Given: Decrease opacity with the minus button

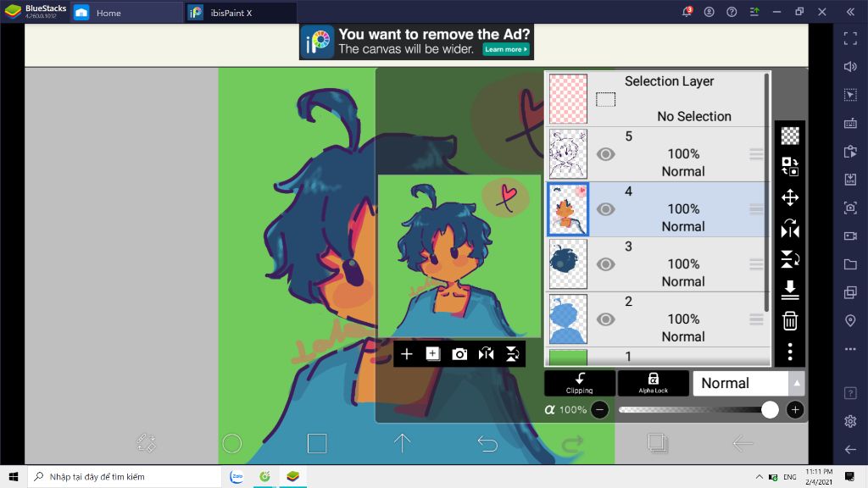Looking at the screenshot, I should point(599,410).
